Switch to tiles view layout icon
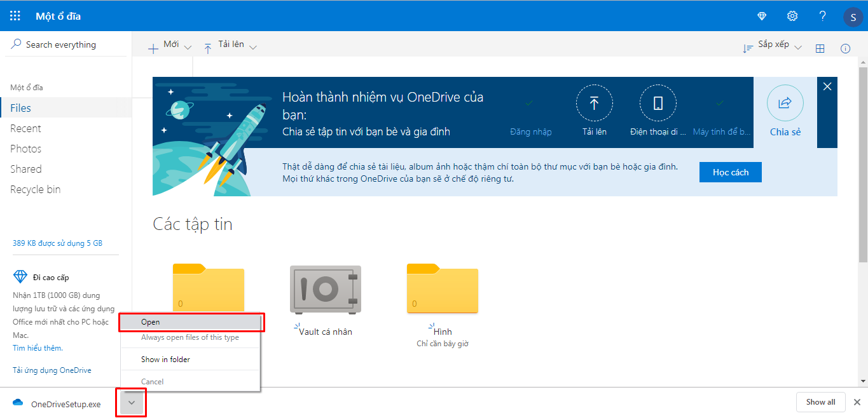This screenshot has width=868, height=418. click(x=820, y=48)
